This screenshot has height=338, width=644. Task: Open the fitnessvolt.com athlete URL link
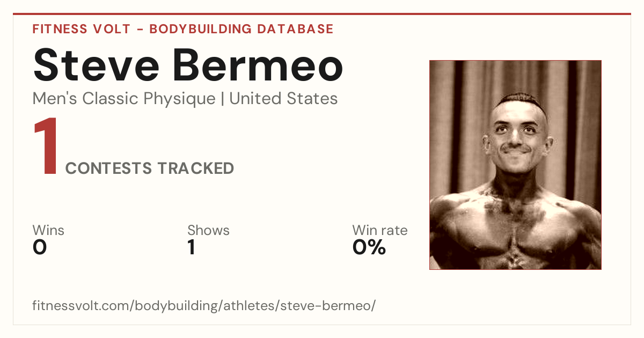coord(204,306)
